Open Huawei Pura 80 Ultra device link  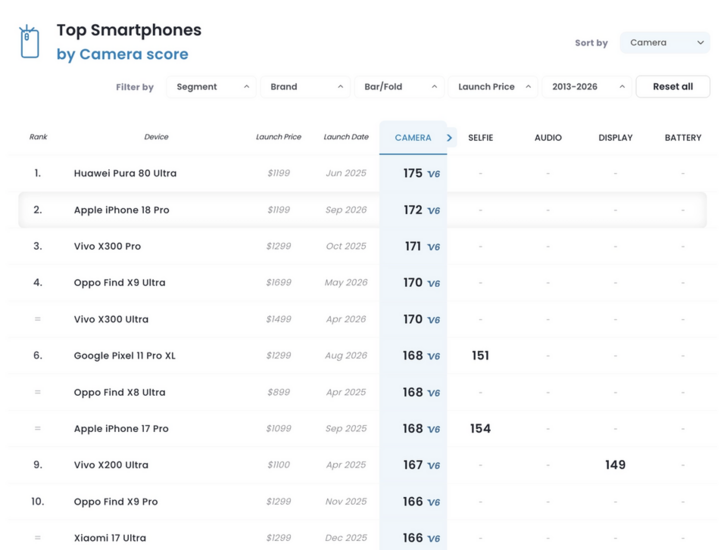[x=125, y=173]
